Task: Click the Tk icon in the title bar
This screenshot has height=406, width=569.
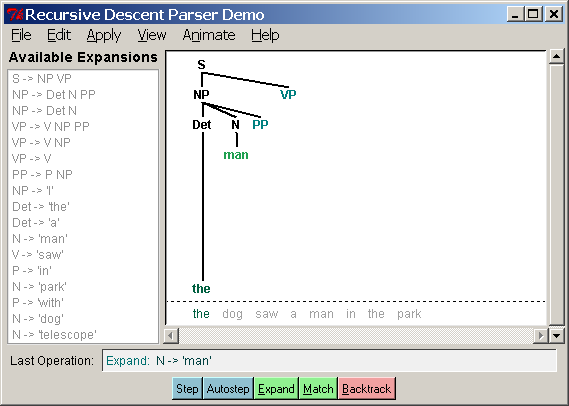Action: point(15,15)
